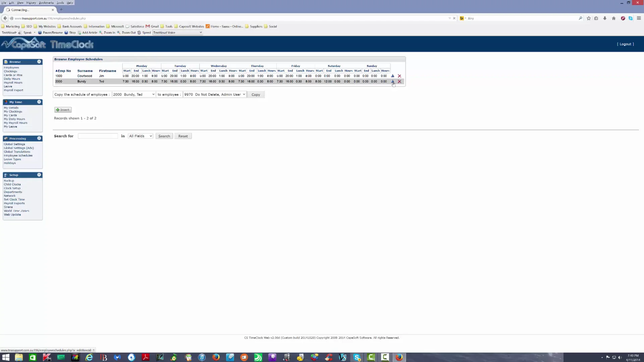Image resolution: width=644 pixels, height=362 pixels.
Task: Open My Leave in My Time panel
Action: pyautogui.click(x=10, y=127)
